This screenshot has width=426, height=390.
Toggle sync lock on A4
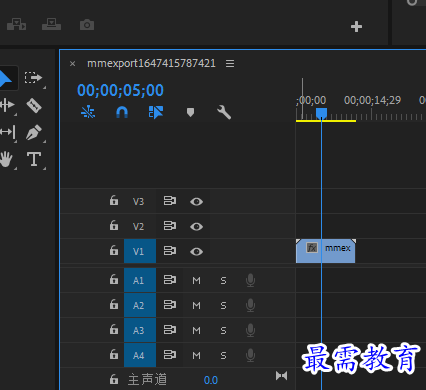(x=170, y=355)
